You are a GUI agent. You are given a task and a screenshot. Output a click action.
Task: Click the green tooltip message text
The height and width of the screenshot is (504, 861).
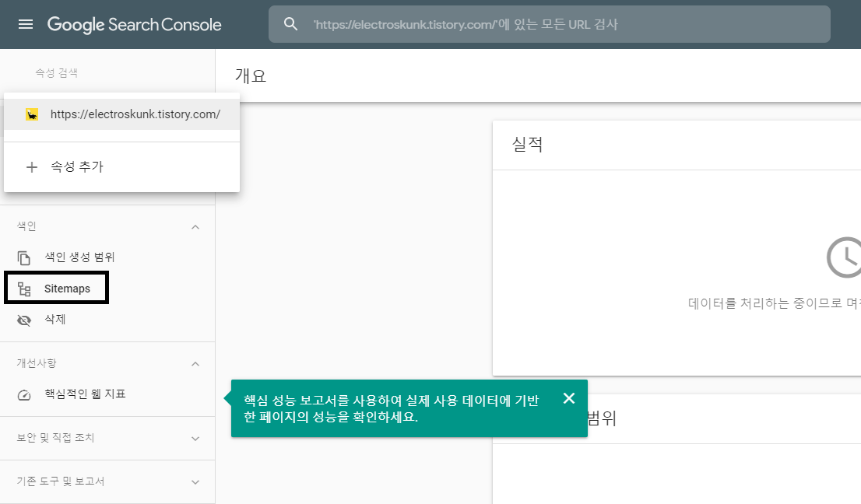(x=391, y=408)
